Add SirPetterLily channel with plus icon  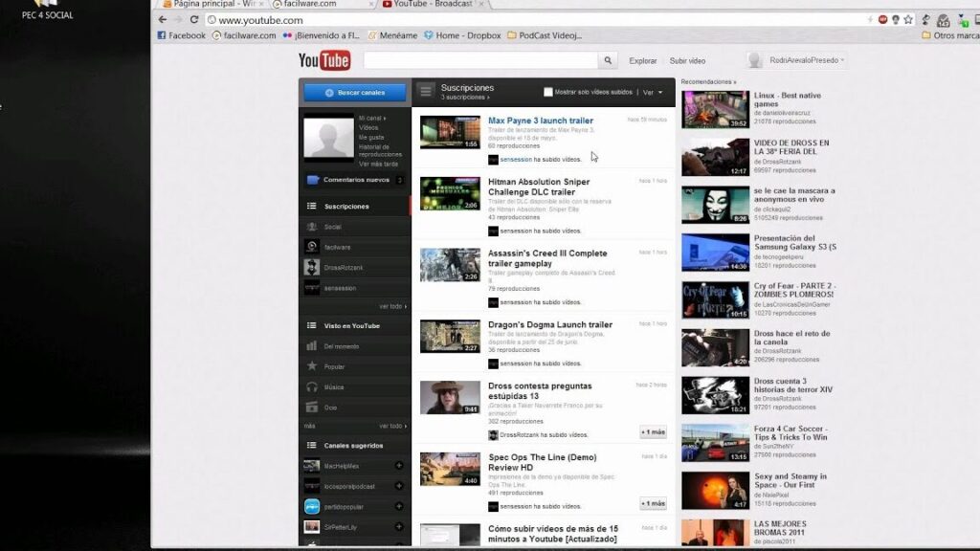(399, 527)
